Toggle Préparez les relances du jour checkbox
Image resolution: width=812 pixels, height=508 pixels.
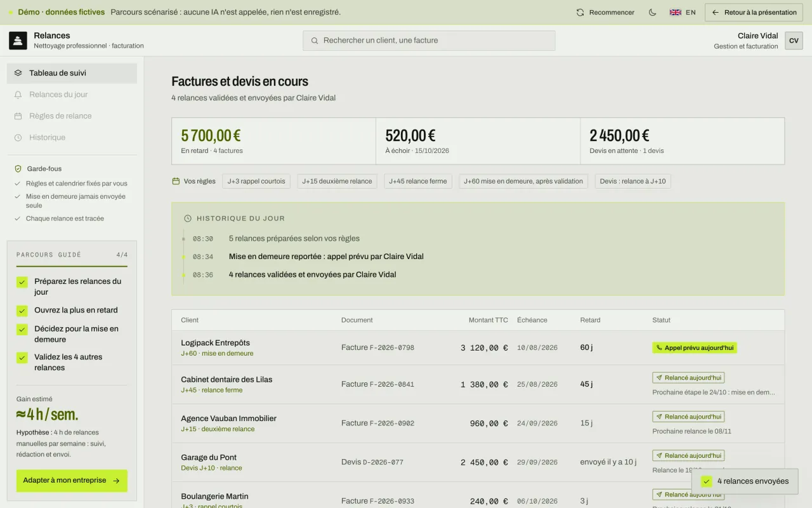[22, 282]
